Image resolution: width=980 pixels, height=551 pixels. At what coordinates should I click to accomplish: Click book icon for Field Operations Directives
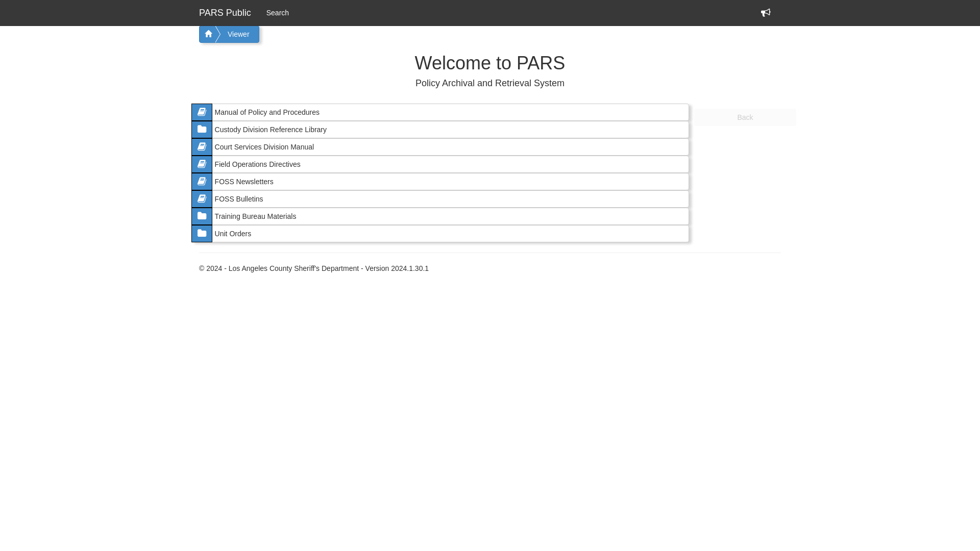202,164
